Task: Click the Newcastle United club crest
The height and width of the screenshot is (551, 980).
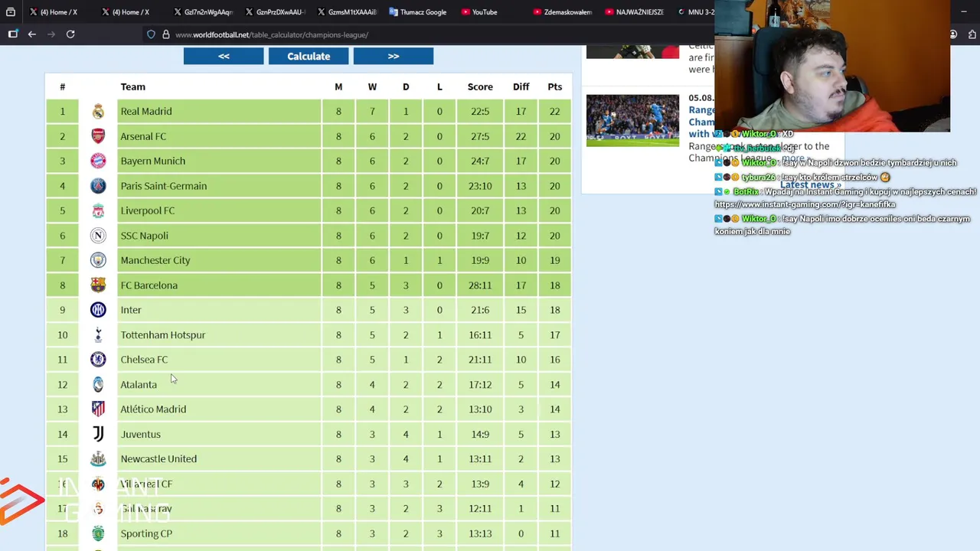Action: [98, 459]
